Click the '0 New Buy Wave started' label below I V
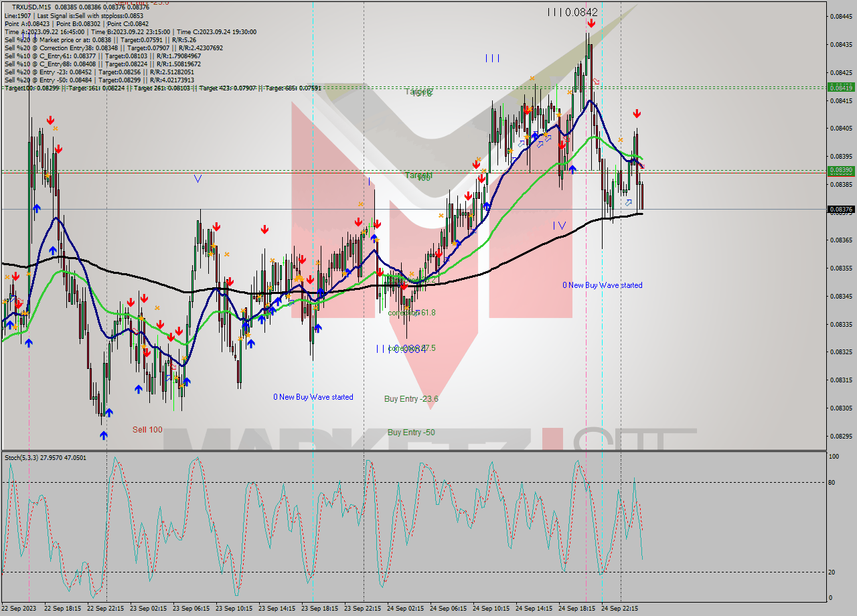Screen dimensions: 857x616 603,285
